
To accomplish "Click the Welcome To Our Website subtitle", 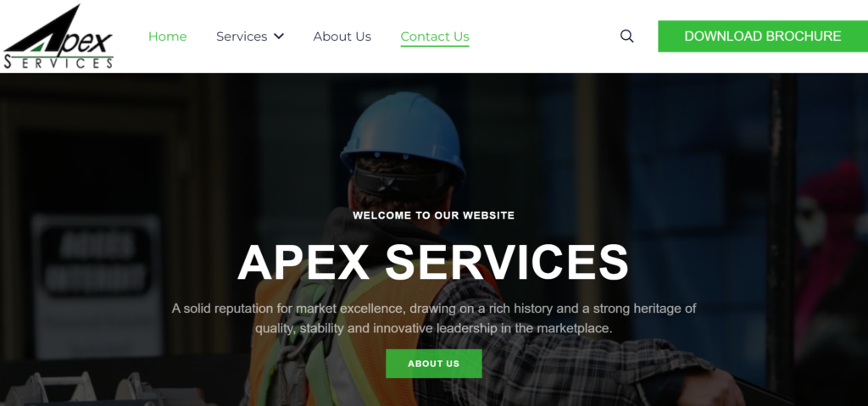I will [x=433, y=215].
